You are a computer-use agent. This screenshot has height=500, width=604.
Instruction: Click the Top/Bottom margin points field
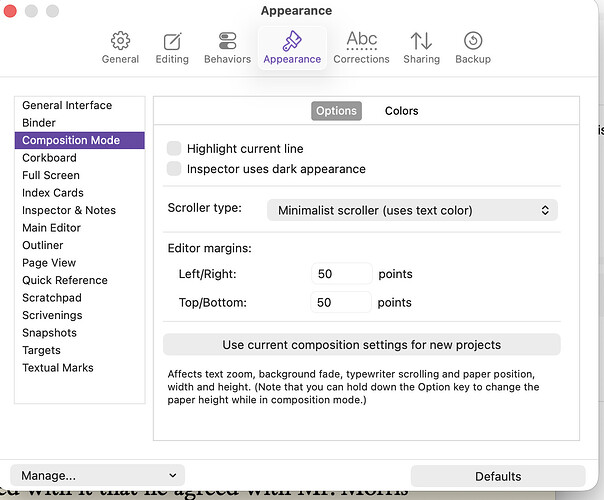341,302
